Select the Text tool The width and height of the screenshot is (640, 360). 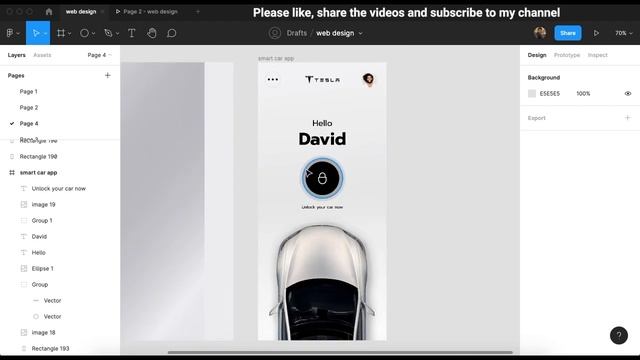(131, 33)
